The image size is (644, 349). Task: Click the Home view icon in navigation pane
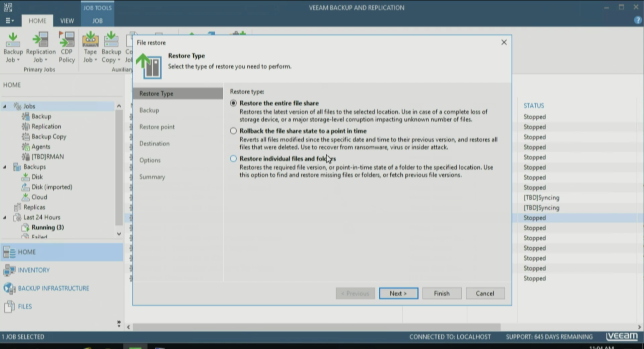click(9, 252)
